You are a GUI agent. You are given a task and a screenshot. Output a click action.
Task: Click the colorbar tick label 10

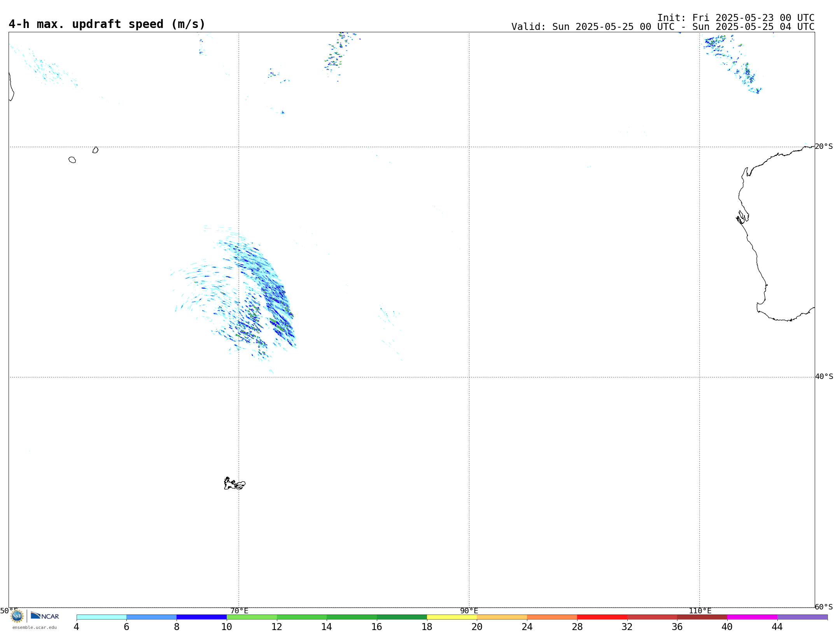227,627
